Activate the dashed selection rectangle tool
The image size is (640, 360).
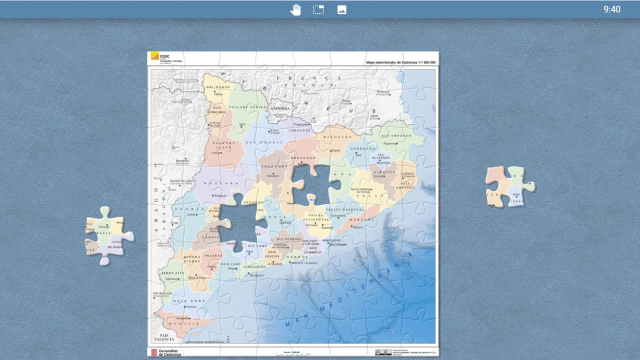click(318, 10)
